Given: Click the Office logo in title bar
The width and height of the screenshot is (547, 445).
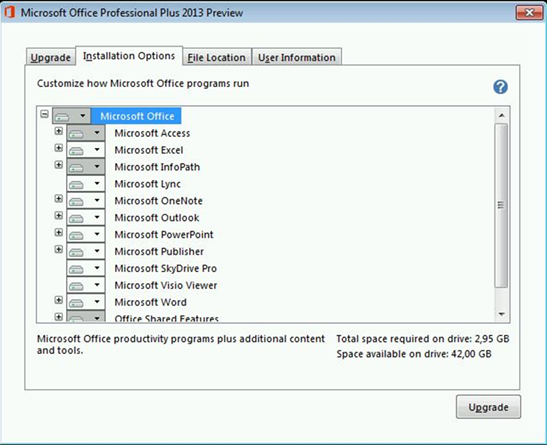Looking at the screenshot, I should (x=9, y=13).
